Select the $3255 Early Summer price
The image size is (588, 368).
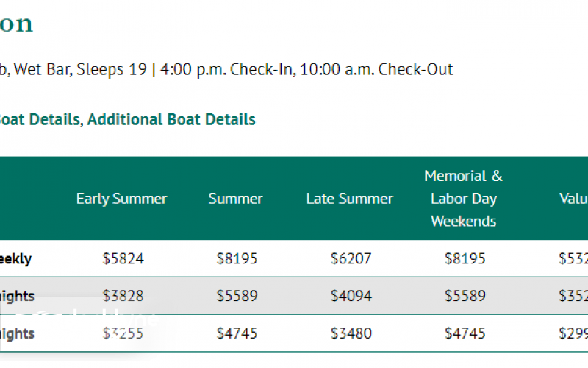pyautogui.click(x=123, y=333)
